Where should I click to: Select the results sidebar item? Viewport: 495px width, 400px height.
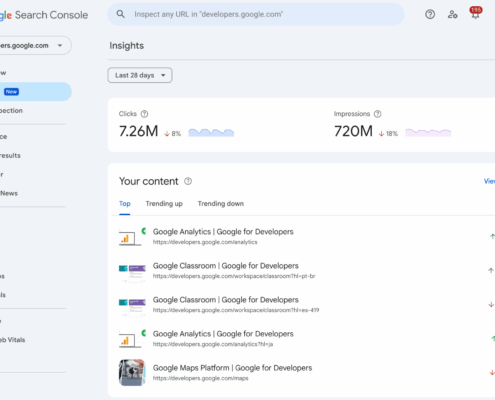(x=10, y=156)
